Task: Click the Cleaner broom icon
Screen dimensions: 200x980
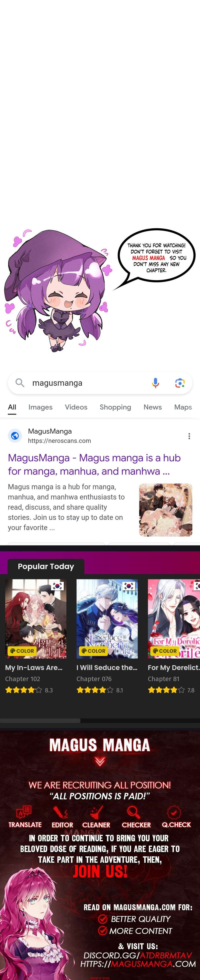Action: click(96, 812)
